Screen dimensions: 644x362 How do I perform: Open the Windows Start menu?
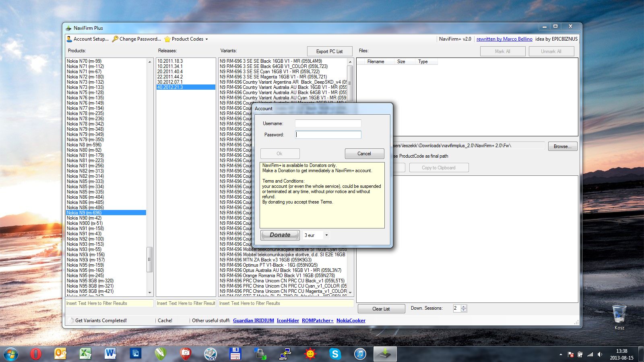pyautogui.click(x=11, y=354)
